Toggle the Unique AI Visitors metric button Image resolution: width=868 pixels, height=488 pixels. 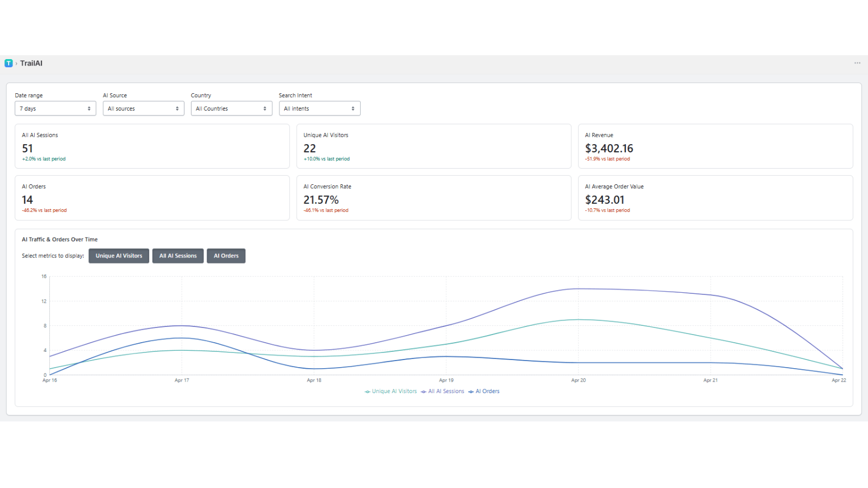[119, 256]
